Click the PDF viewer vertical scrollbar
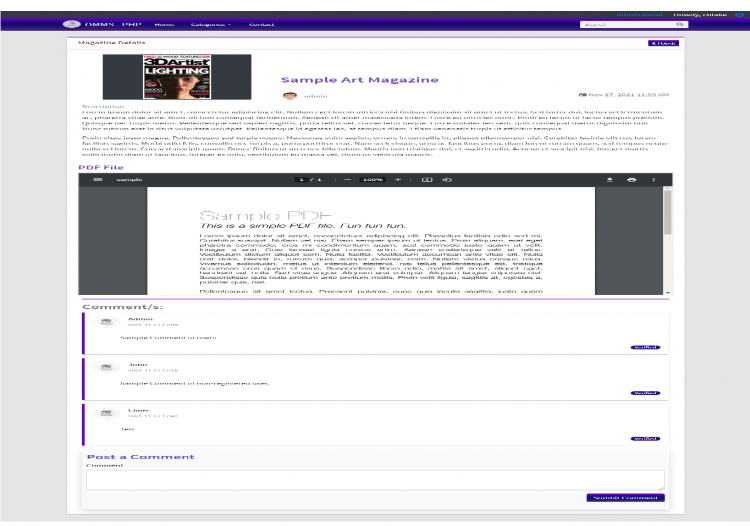 click(x=667, y=212)
